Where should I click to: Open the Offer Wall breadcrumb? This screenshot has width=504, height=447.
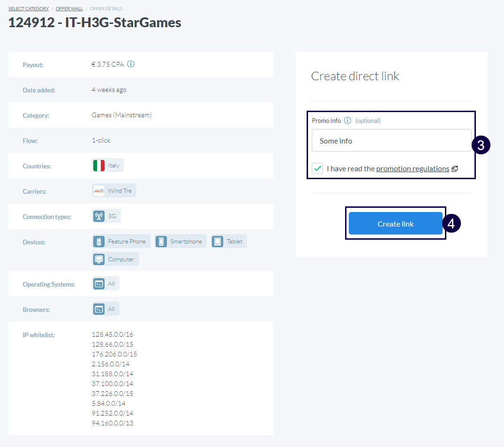69,9
